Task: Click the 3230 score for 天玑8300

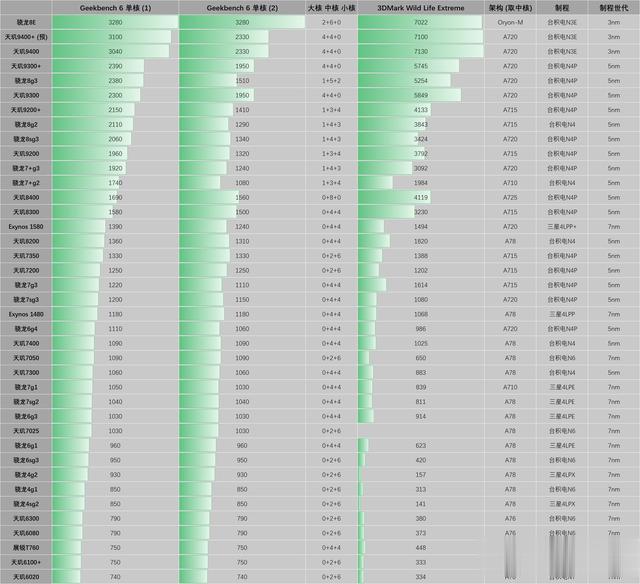Action: (x=421, y=212)
